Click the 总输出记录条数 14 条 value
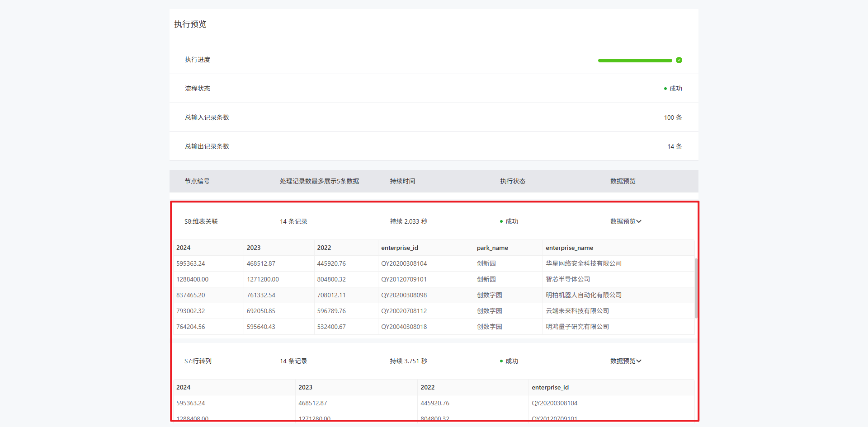 point(674,146)
